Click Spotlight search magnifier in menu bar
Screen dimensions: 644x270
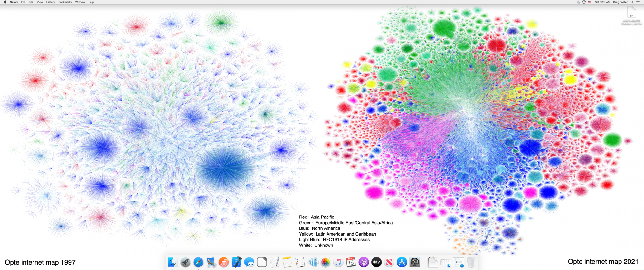coord(632,2)
